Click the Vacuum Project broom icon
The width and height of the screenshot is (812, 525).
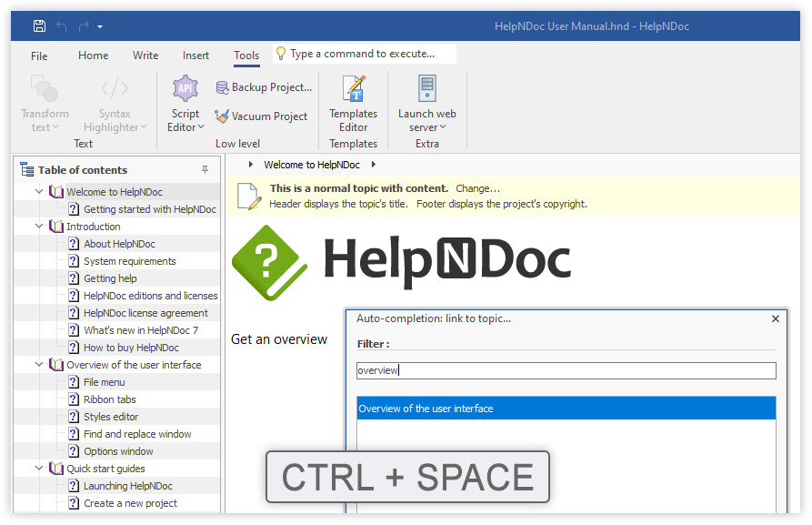(222, 116)
